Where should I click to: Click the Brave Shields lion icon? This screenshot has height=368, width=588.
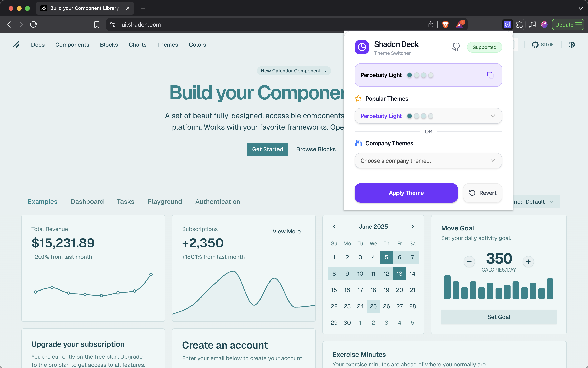coord(445,25)
